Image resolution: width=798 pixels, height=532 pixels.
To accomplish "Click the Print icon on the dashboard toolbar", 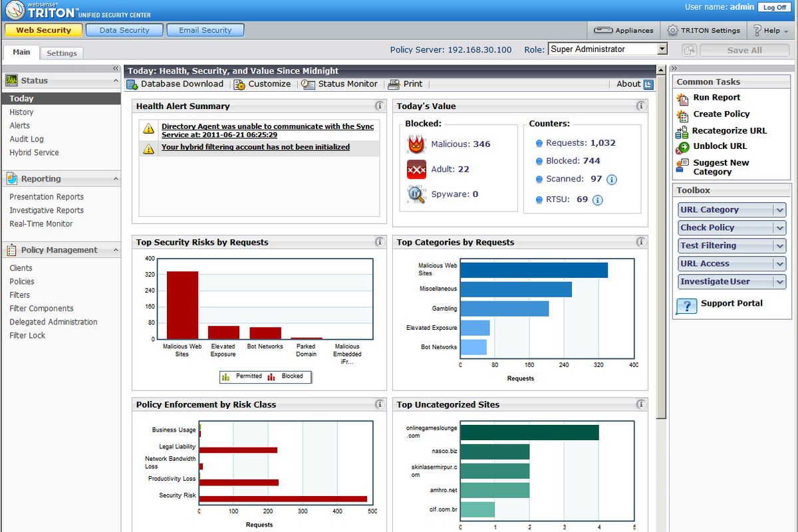I will point(395,84).
